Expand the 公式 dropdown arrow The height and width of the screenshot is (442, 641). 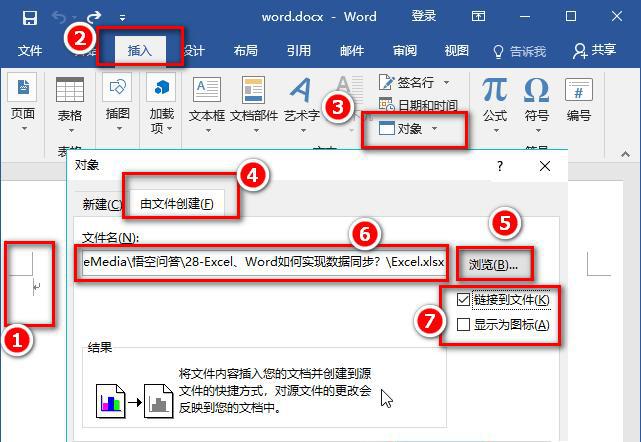tap(496, 131)
